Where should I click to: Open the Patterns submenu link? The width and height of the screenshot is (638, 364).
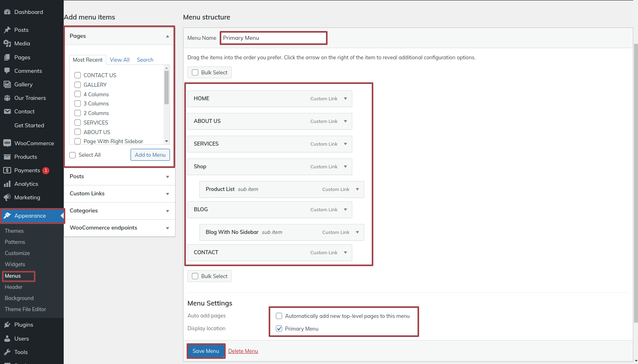point(15,242)
